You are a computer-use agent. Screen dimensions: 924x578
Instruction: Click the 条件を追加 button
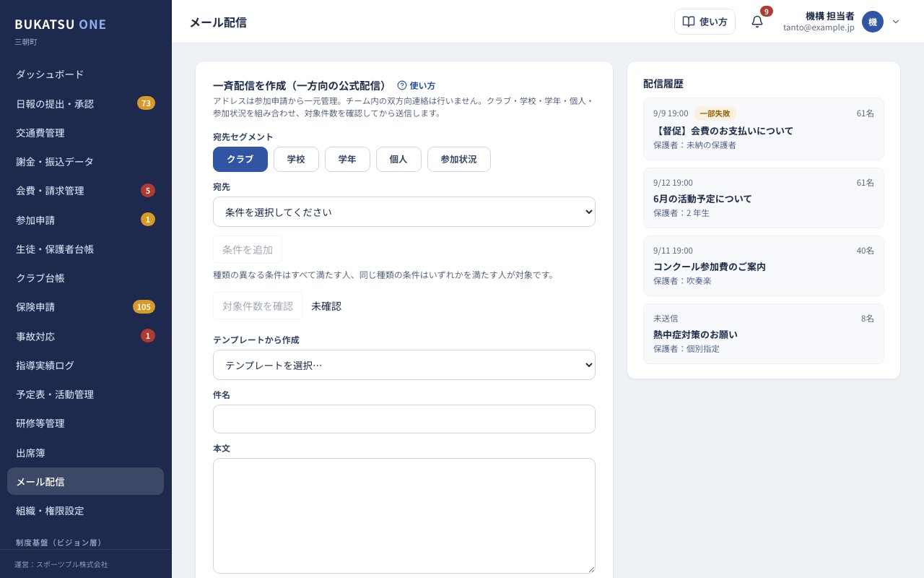(x=248, y=249)
